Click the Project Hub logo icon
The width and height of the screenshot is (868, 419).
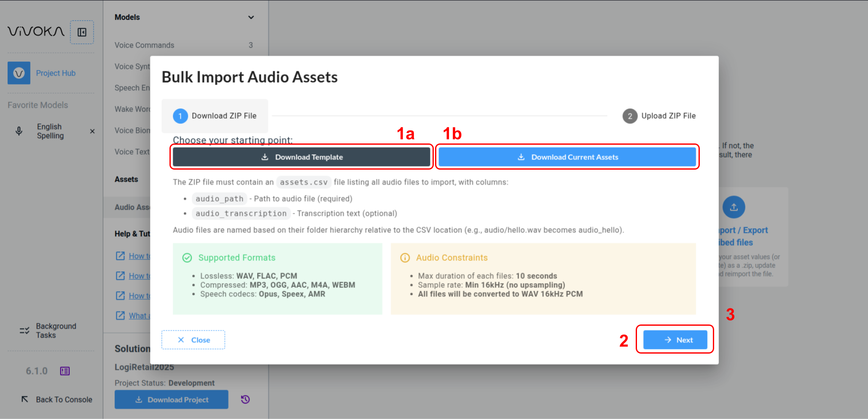tap(19, 73)
